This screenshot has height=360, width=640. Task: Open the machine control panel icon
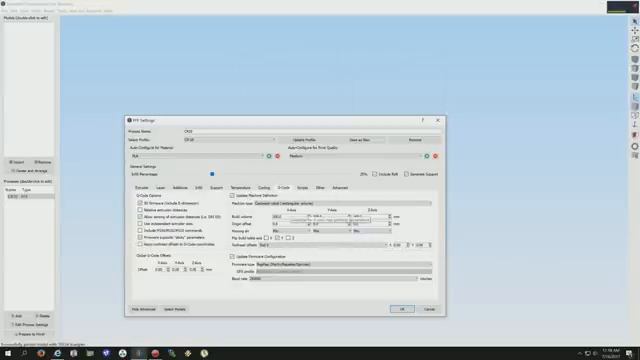click(x=635, y=156)
